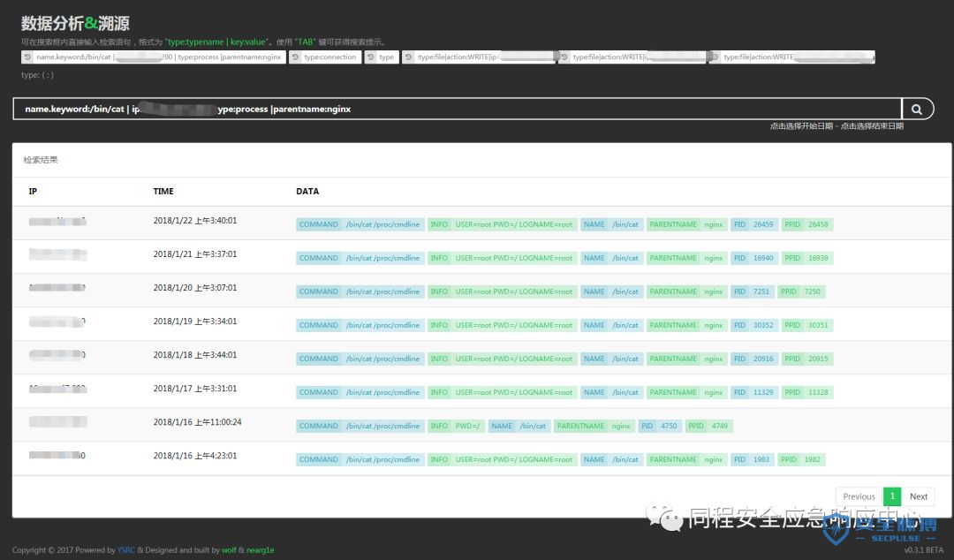
Task: Click the PPID 30351 tag
Action: point(806,325)
